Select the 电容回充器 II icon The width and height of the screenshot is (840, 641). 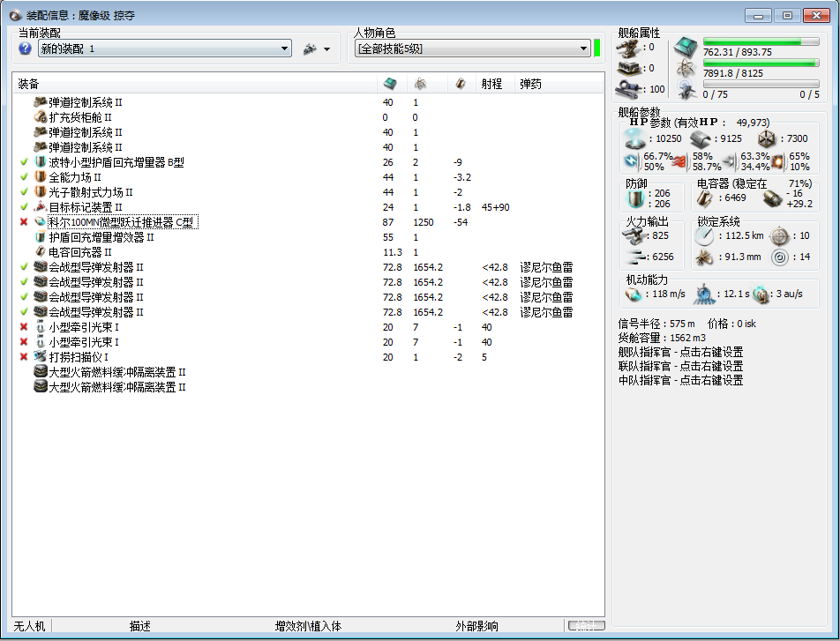point(41,251)
